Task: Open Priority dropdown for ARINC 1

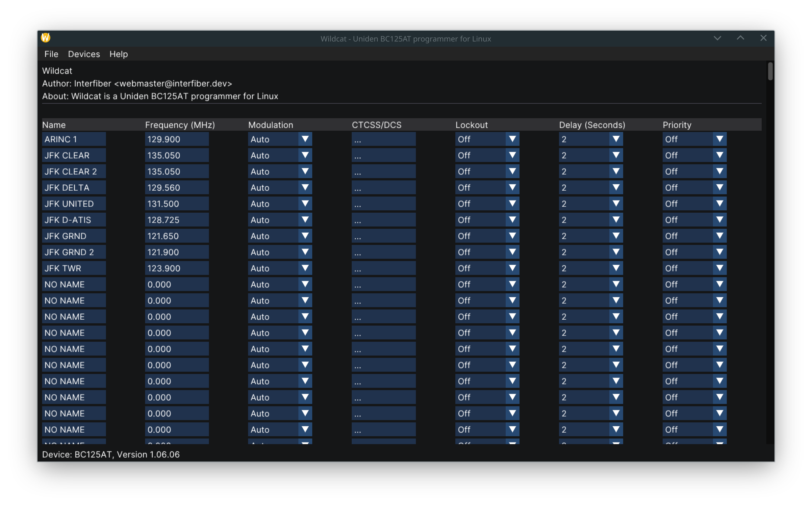Action: coord(694,139)
